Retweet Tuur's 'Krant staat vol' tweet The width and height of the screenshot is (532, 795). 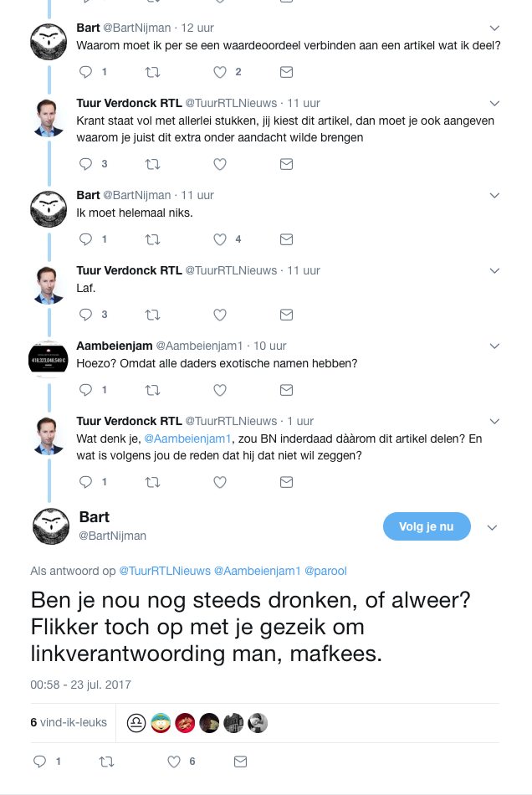[152, 163]
